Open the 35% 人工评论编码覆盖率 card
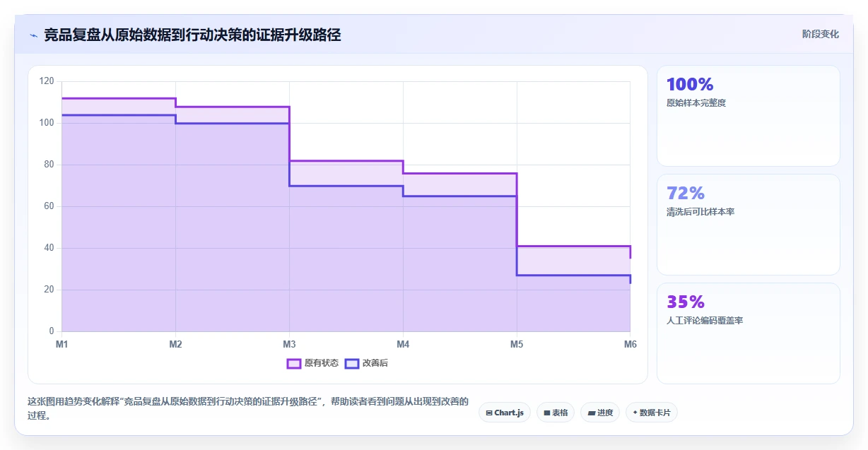 (x=749, y=333)
